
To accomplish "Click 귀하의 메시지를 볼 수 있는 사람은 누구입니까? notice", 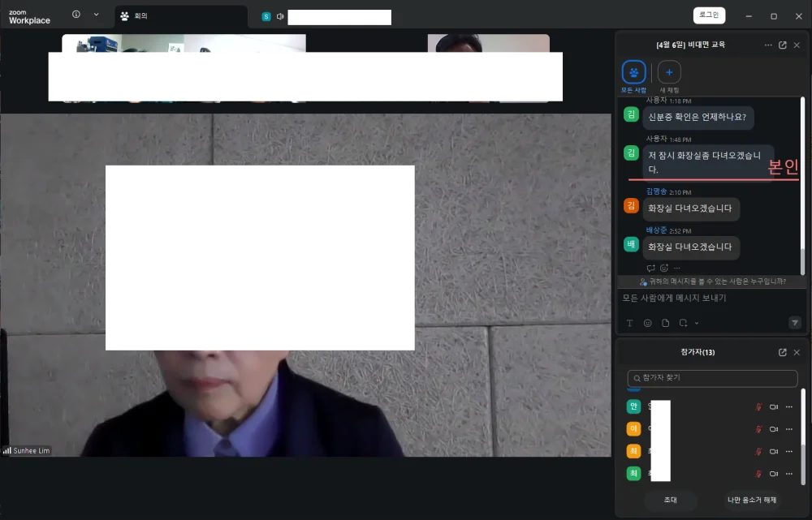I will (x=713, y=281).
